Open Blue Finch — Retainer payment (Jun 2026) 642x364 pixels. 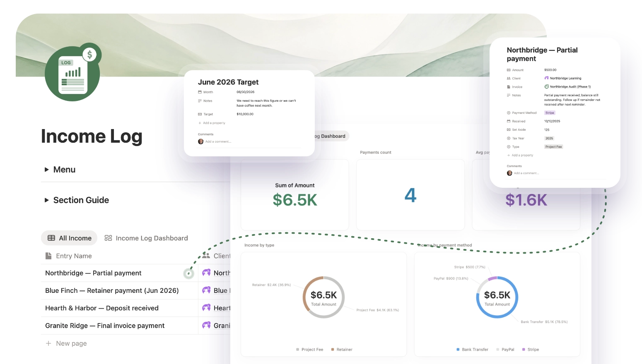[112, 291]
